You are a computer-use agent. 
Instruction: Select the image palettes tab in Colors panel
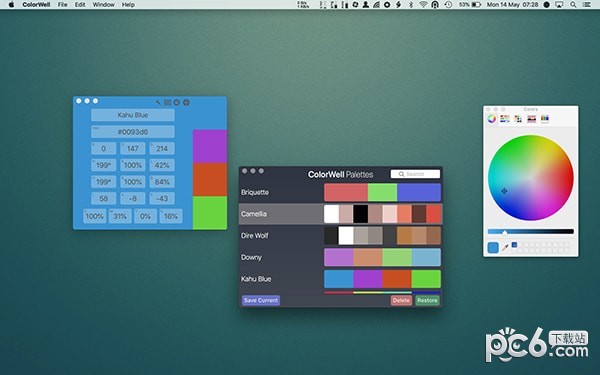click(x=531, y=119)
